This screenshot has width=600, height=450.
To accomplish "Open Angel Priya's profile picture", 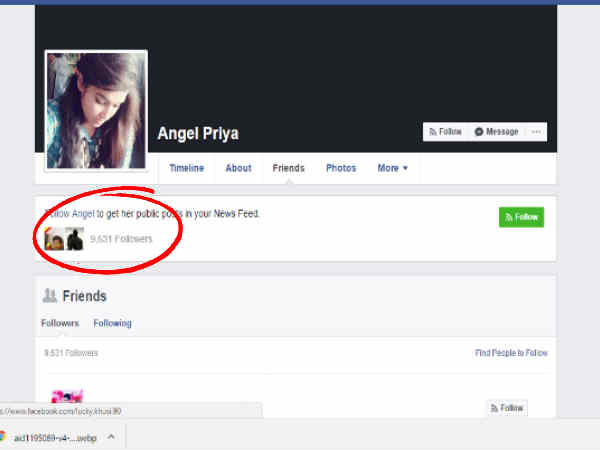I will [x=96, y=111].
